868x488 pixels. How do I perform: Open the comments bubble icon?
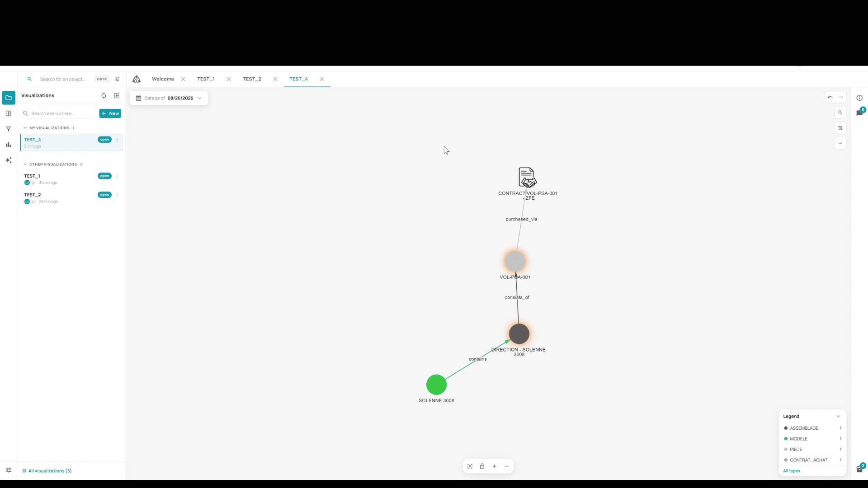pos(859,113)
